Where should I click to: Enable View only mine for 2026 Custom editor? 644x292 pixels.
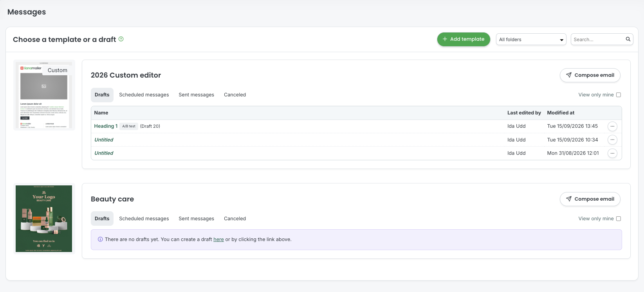pyautogui.click(x=619, y=95)
